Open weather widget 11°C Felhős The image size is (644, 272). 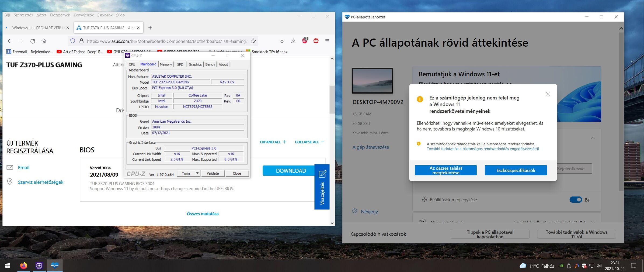[x=537, y=266]
